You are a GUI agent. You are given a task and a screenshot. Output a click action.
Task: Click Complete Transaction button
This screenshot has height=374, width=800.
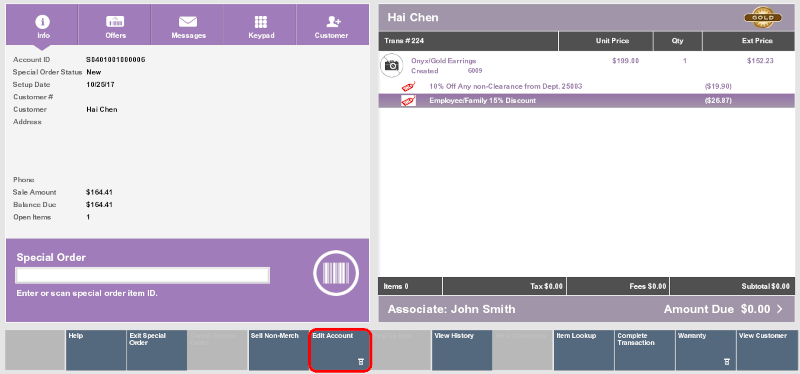click(645, 350)
